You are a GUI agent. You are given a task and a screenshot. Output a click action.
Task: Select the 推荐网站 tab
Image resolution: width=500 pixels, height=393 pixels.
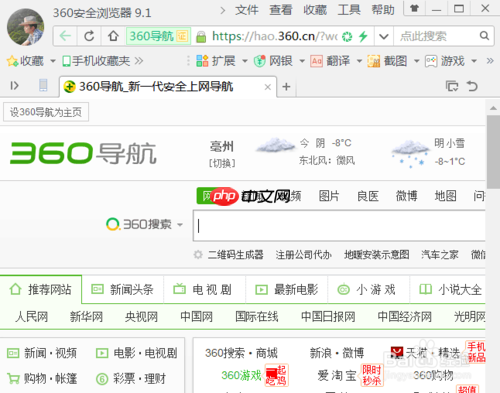(x=41, y=289)
